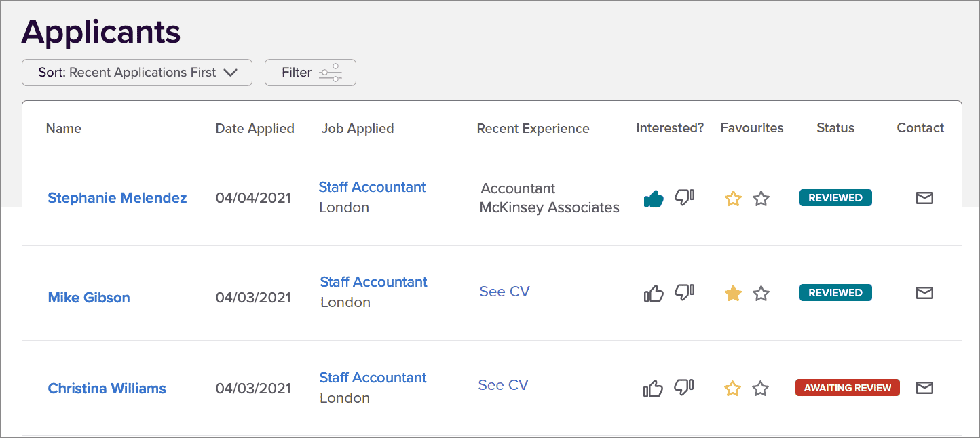Image resolution: width=980 pixels, height=438 pixels.
Task: Thumbs down Stephanie Melendez's application
Action: 684,198
